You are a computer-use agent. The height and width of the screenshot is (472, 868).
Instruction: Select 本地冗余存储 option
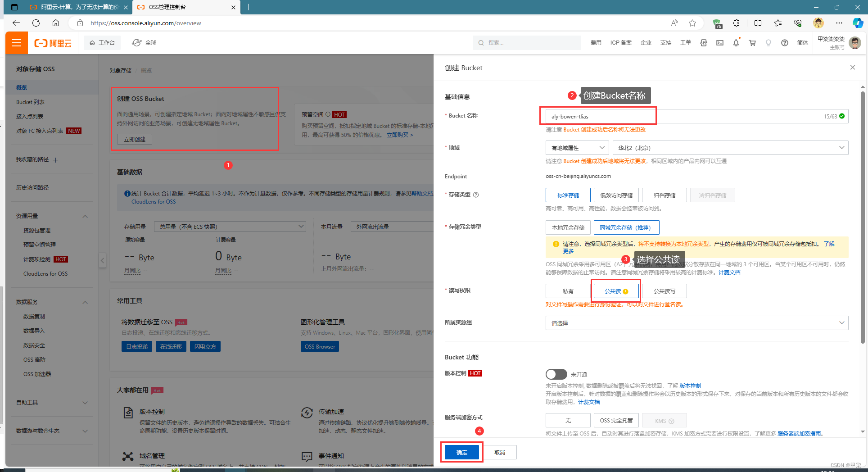click(568, 227)
